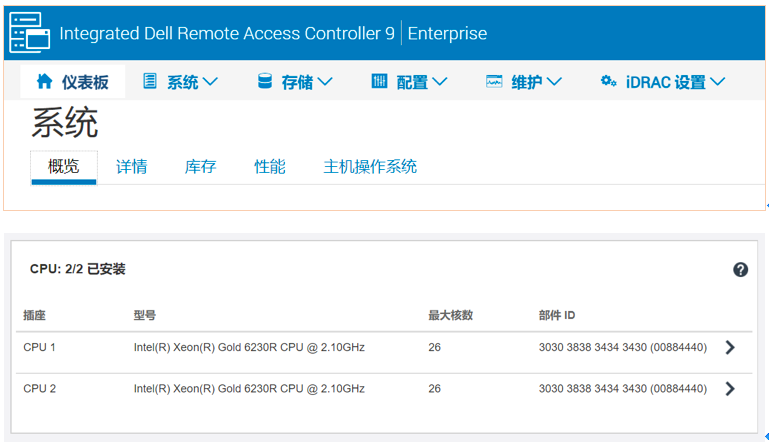Expand CPU 2 row details chevron

pyautogui.click(x=730, y=389)
